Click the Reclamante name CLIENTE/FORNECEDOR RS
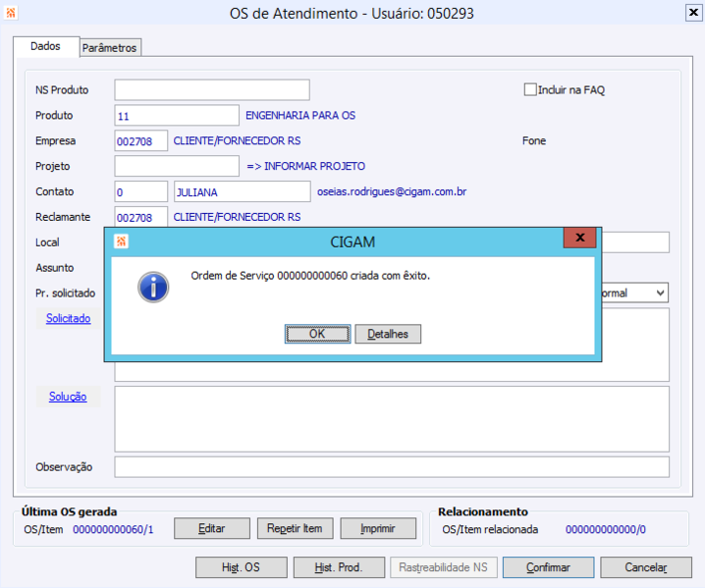 [237, 217]
